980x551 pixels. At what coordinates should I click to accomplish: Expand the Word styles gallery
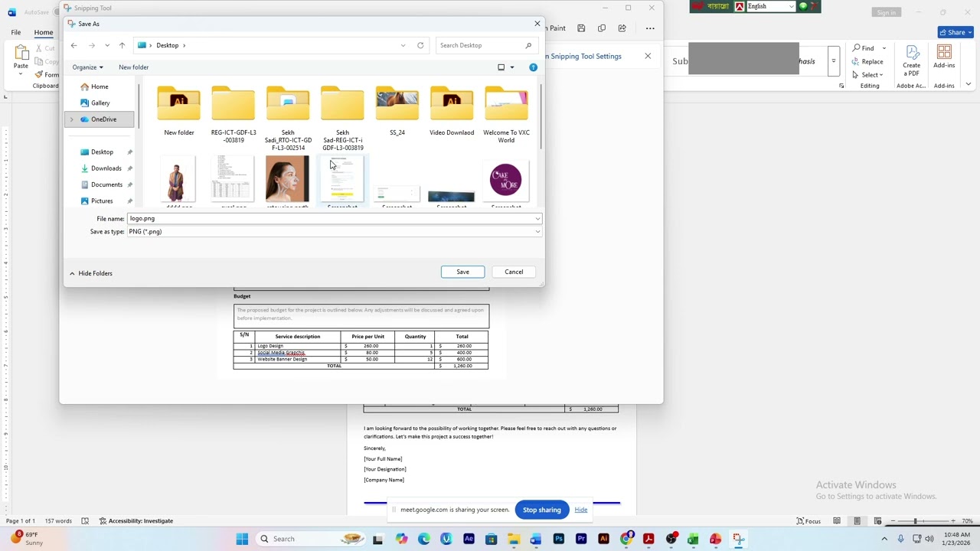coord(833,61)
